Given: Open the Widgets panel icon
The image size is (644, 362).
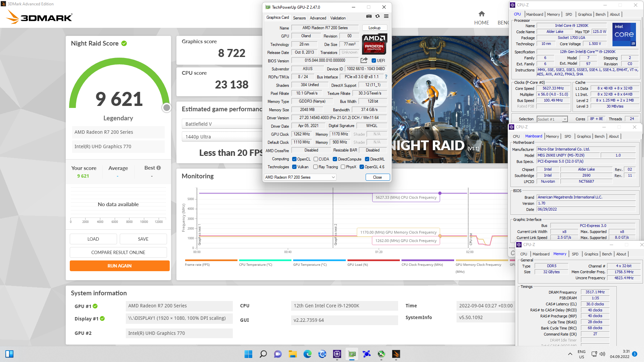Looking at the screenshot, I should pos(9,354).
